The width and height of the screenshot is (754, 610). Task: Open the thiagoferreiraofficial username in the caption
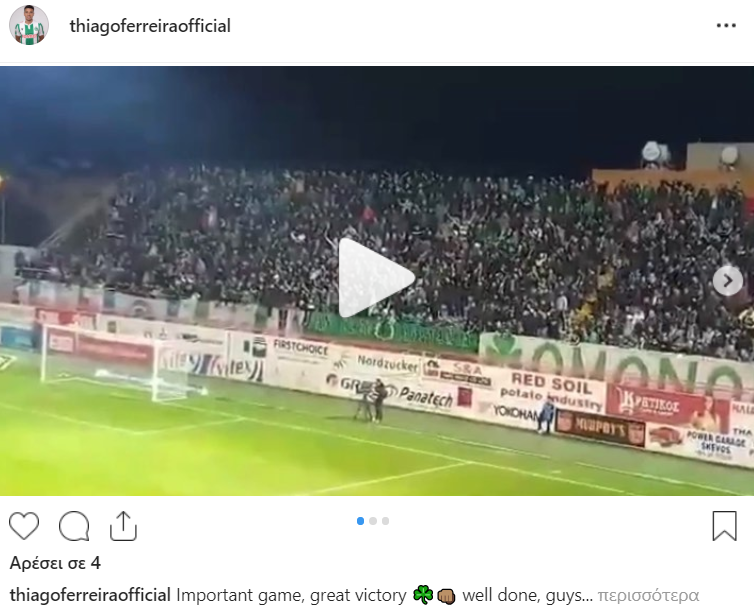point(90,595)
